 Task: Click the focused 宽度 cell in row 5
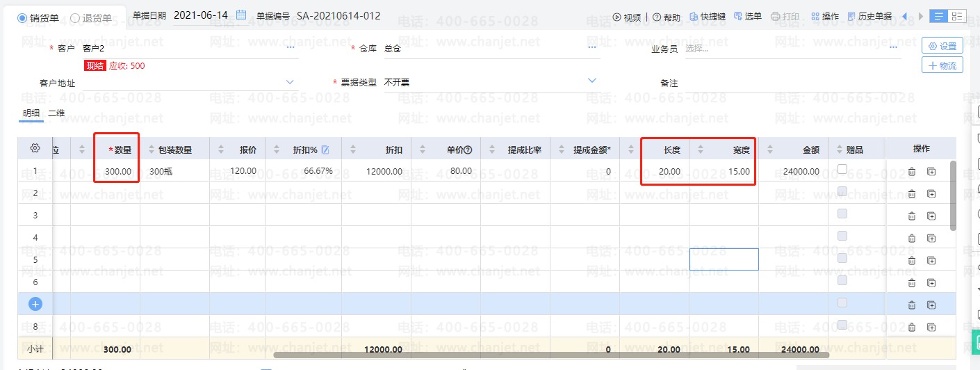(724, 259)
